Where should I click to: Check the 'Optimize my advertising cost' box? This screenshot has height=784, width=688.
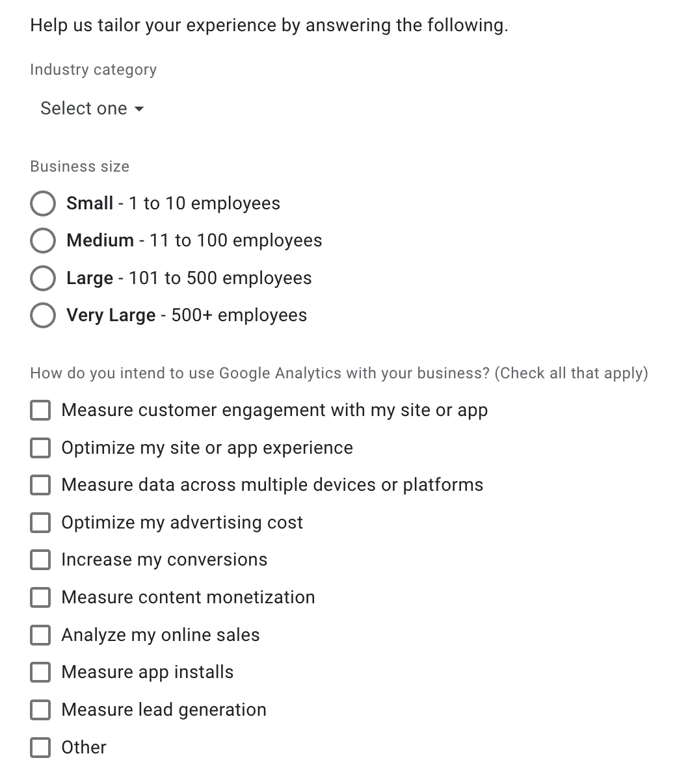40,523
